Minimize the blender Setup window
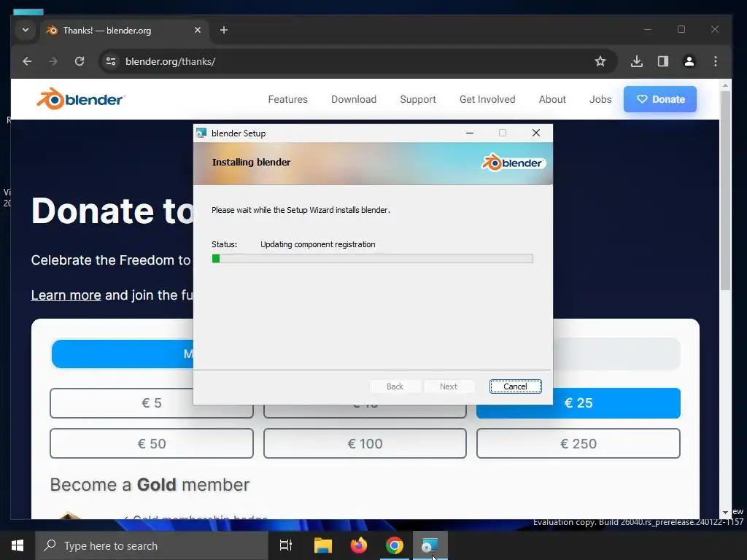The height and width of the screenshot is (560, 747). pos(470,133)
